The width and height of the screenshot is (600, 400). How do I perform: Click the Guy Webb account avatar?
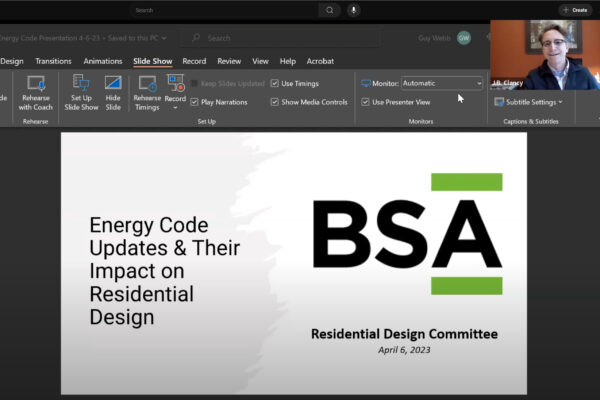[464, 37]
